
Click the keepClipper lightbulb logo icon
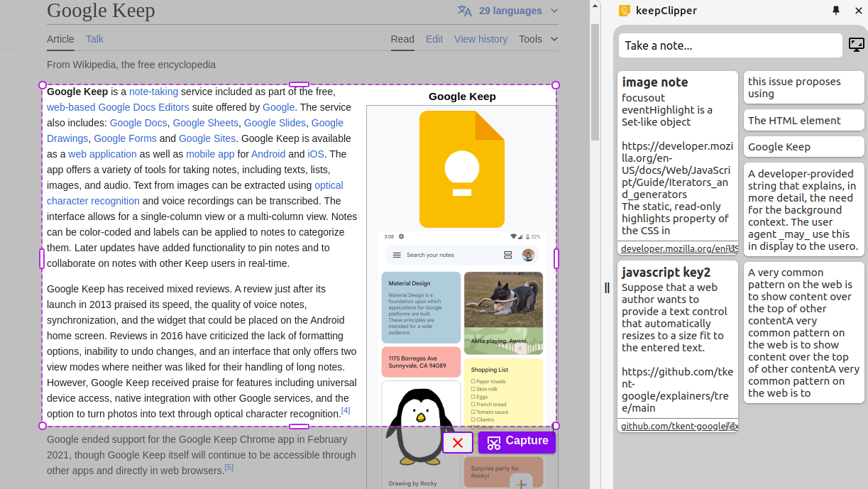coord(625,11)
